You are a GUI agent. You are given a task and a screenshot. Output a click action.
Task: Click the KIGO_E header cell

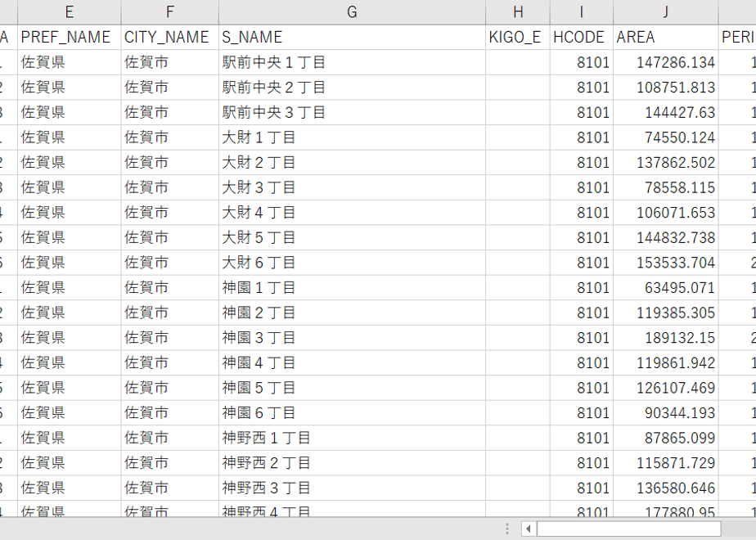(518, 37)
